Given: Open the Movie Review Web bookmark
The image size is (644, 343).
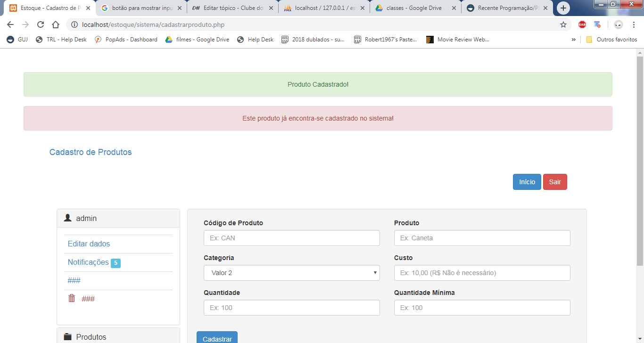Looking at the screenshot, I should pos(458,40).
